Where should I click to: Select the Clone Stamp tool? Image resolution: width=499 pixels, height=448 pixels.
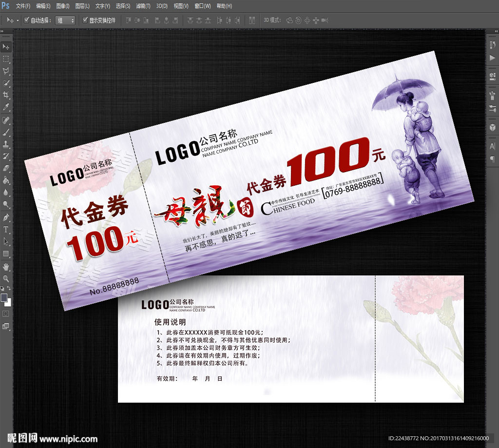6,144
